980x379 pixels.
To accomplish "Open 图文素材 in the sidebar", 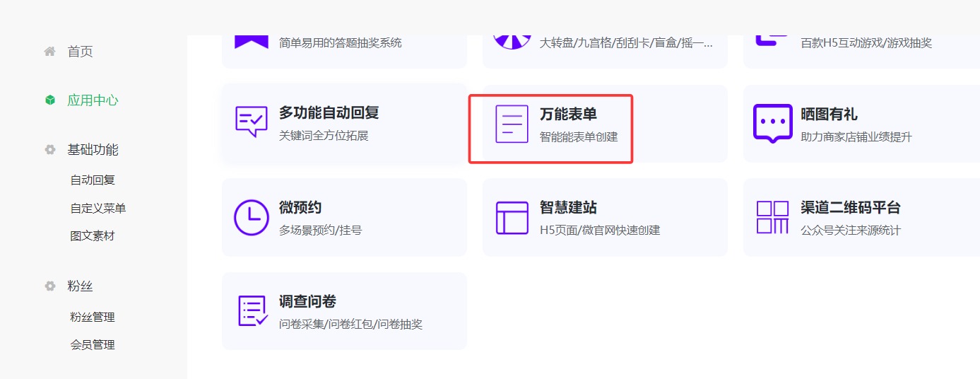I will click(93, 236).
